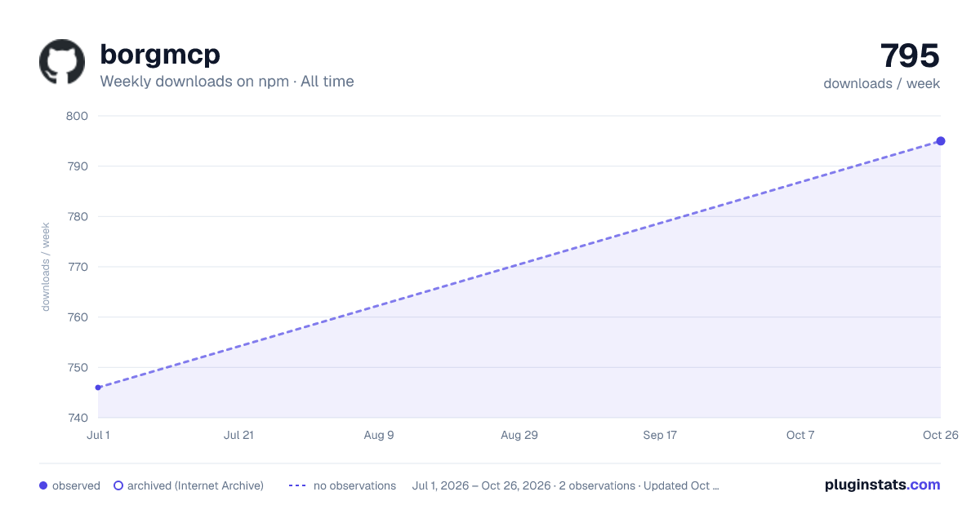
Task: Select the Jul 1 starting data point
Action: 98,388
